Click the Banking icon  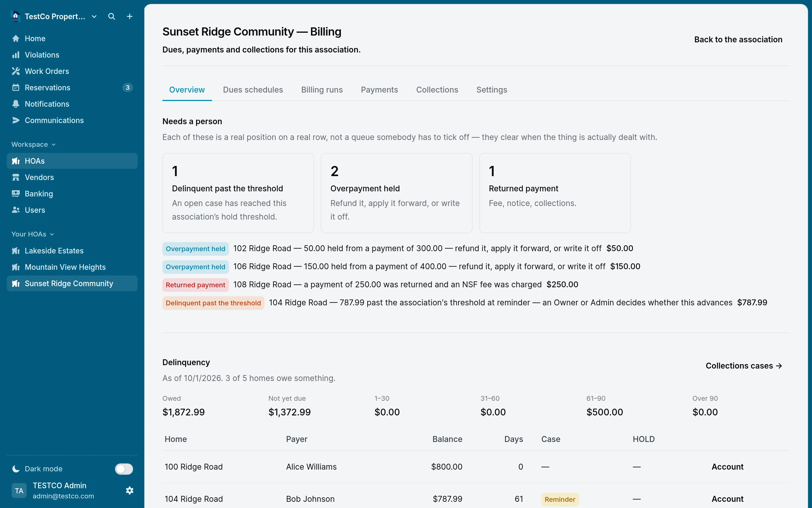[x=16, y=194]
